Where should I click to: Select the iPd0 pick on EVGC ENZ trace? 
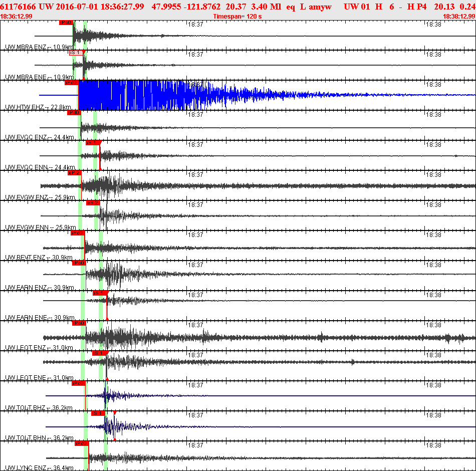(74, 113)
